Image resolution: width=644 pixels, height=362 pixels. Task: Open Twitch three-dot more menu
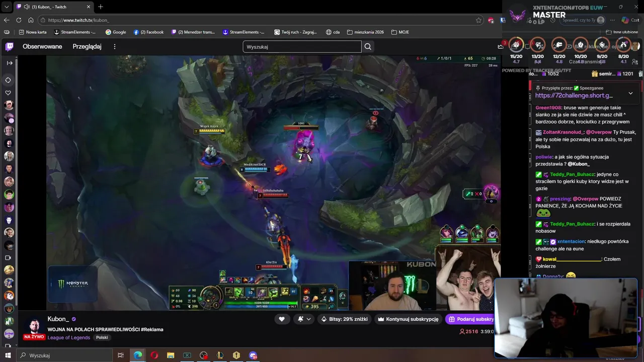115,47
